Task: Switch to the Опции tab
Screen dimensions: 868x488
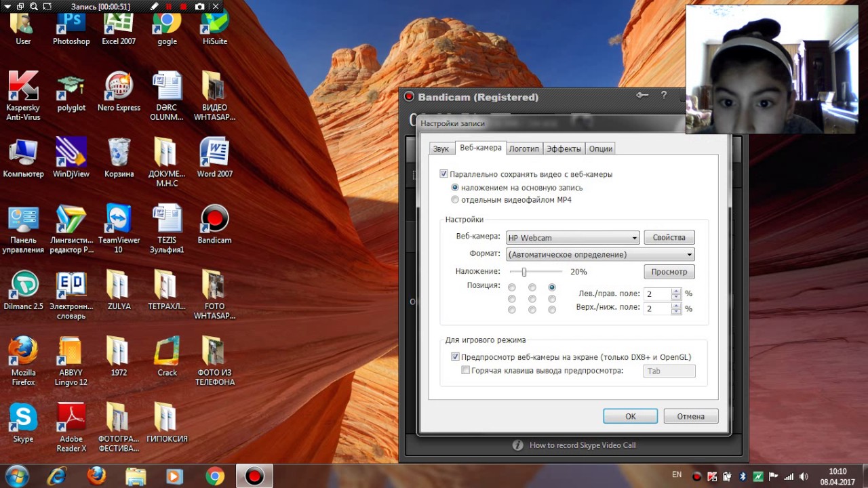Action: (x=601, y=148)
